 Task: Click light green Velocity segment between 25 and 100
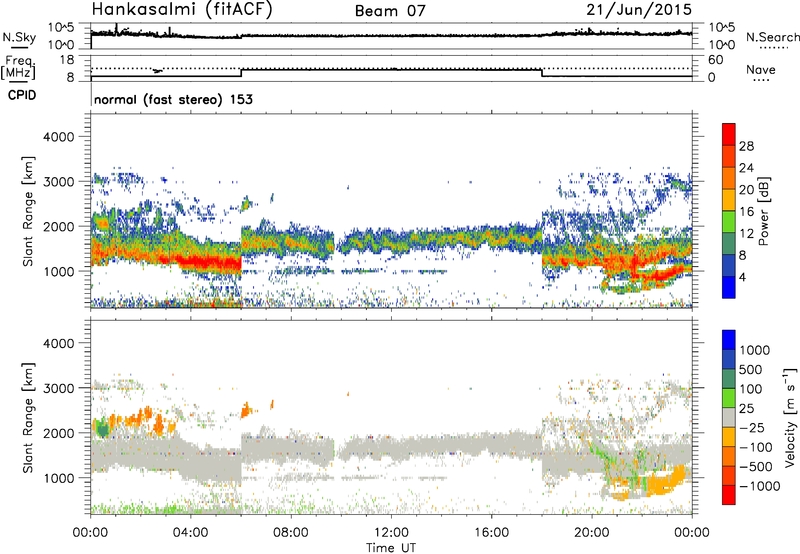point(728,398)
